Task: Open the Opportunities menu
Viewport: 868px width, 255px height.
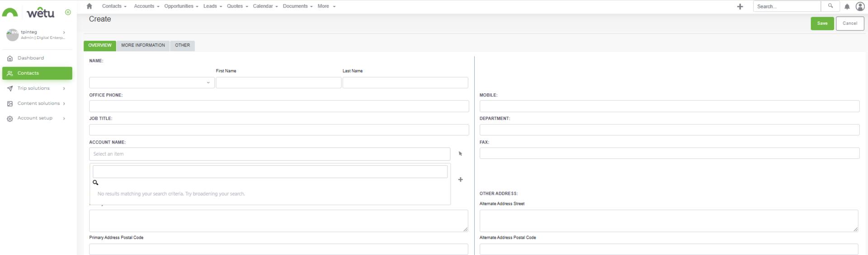Action: (181, 6)
